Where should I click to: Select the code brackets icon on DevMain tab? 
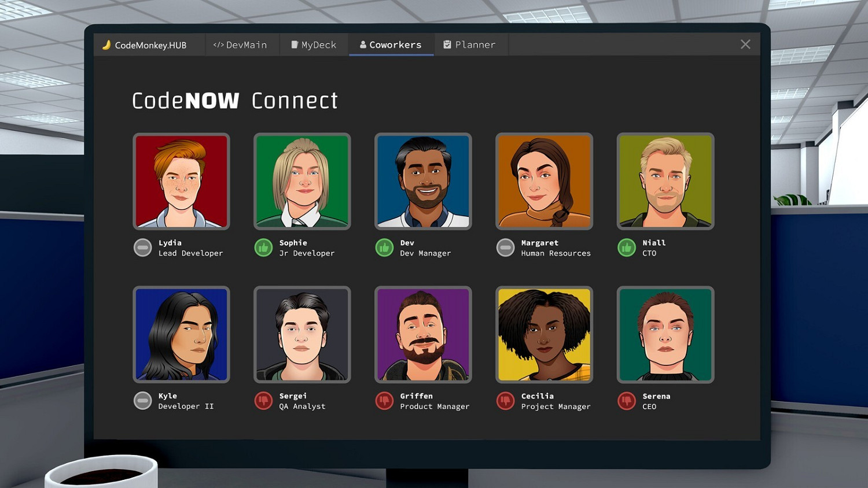(x=219, y=44)
